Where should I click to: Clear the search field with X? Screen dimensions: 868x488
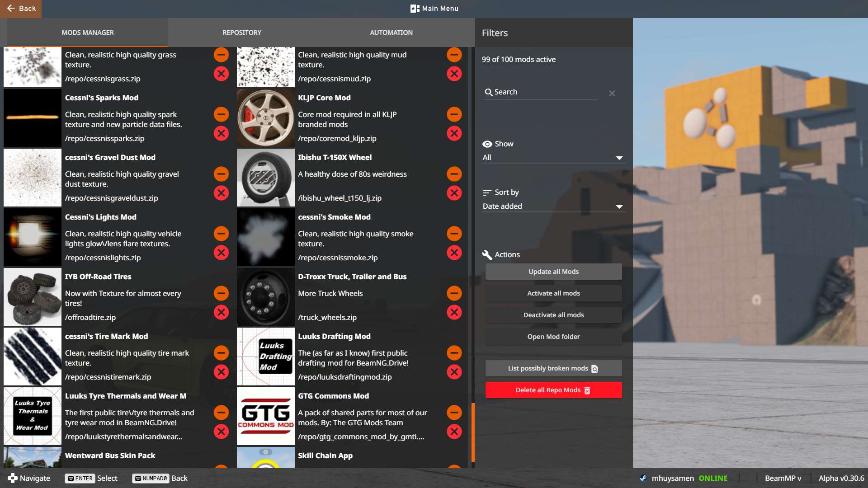tap(612, 93)
